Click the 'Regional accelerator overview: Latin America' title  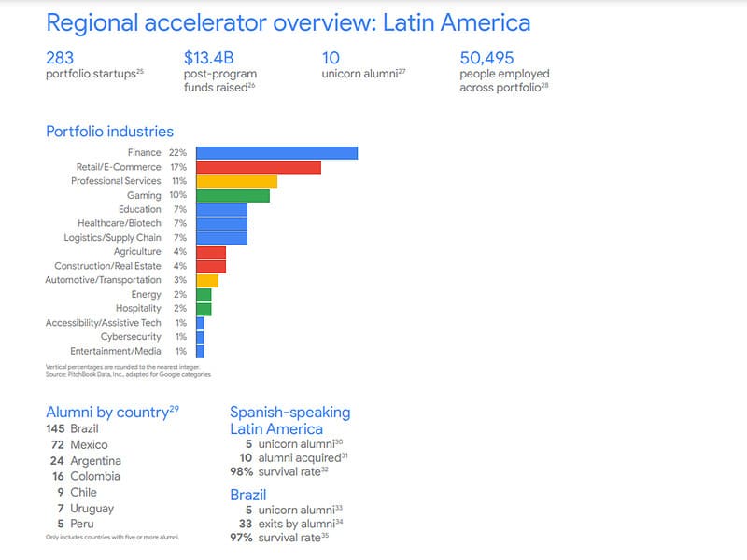coord(289,22)
